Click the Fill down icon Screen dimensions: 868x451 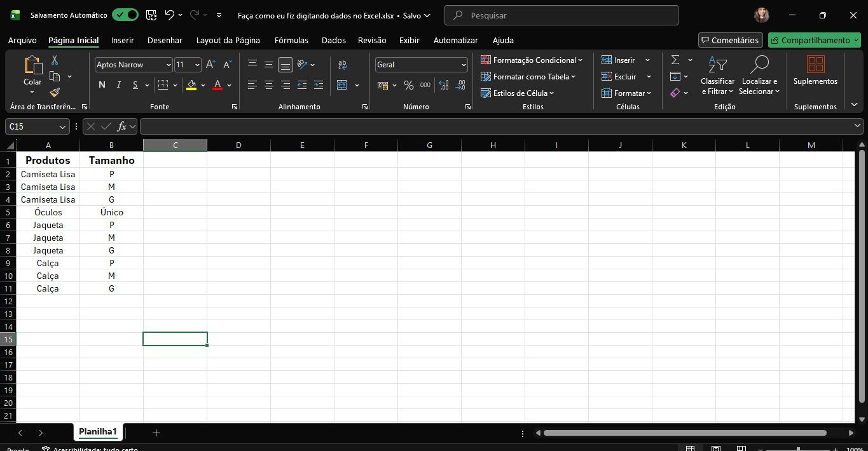click(675, 76)
